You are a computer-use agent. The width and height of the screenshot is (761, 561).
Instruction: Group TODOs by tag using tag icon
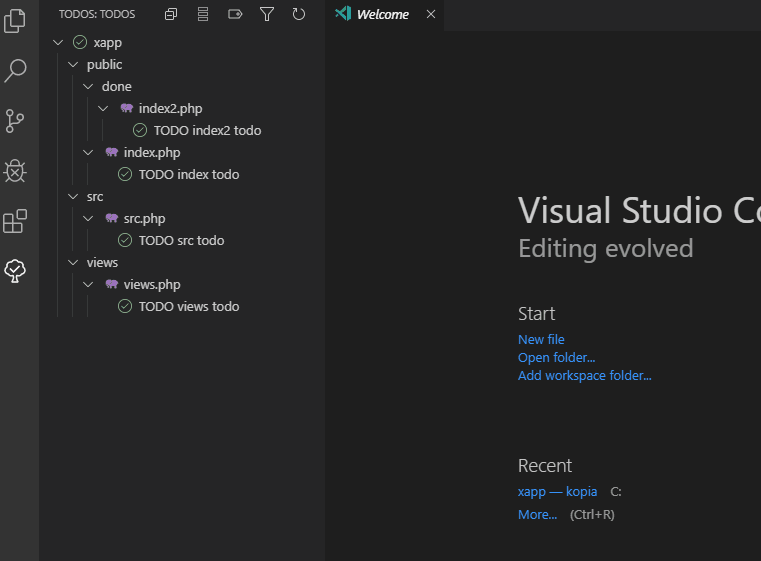click(x=235, y=15)
